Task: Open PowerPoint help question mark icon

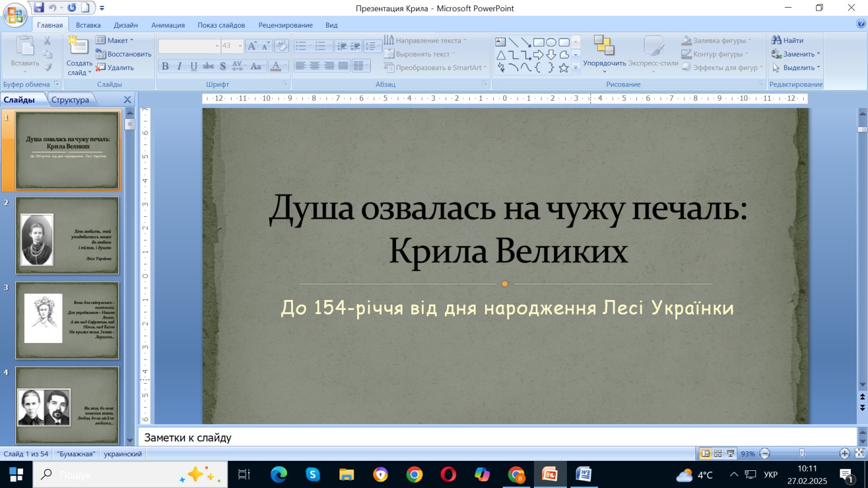Action: point(861,24)
